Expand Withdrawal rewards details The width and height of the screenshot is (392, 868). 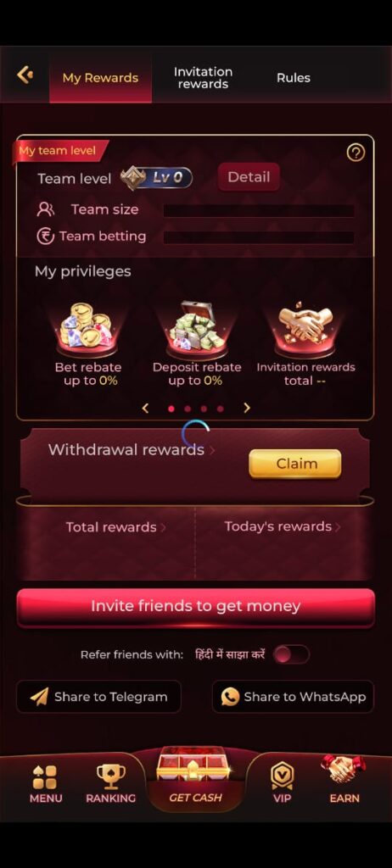point(132,449)
